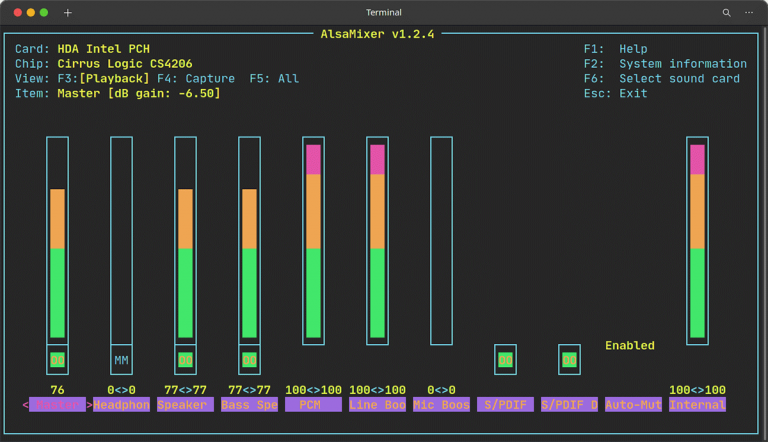The width and height of the screenshot is (768, 442).
Task: Select the Auto-Mute channel label
Action: click(x=633, y=405)
